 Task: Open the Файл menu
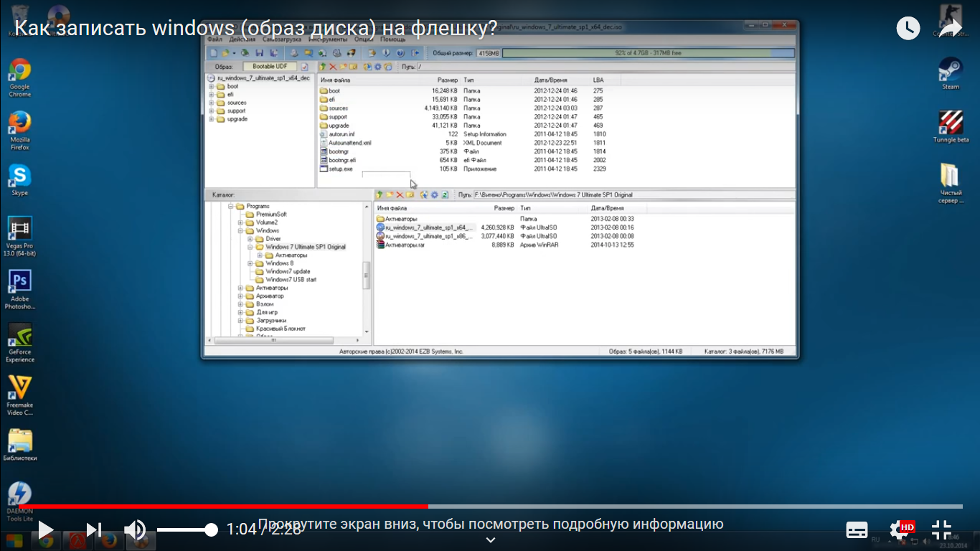(215, 39)
